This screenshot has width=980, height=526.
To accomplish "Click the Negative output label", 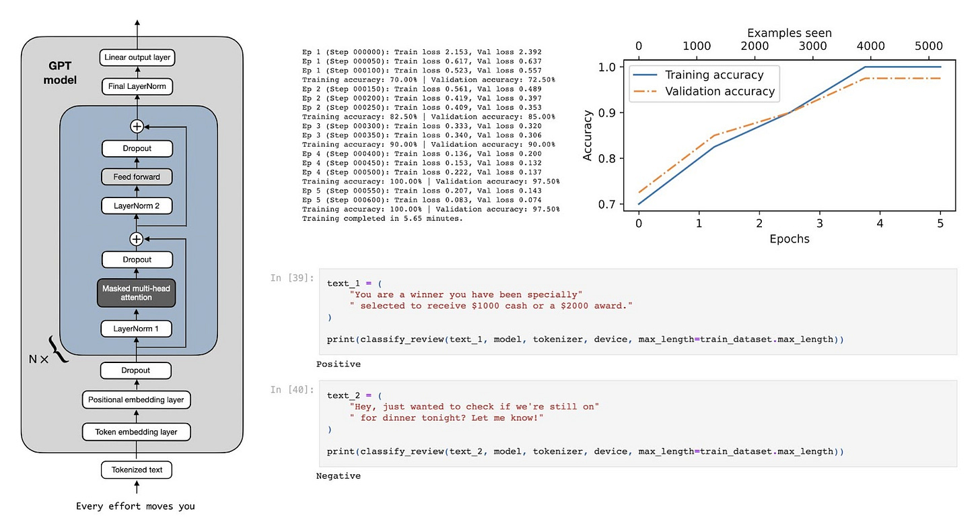I will click(x=339, y=475).
